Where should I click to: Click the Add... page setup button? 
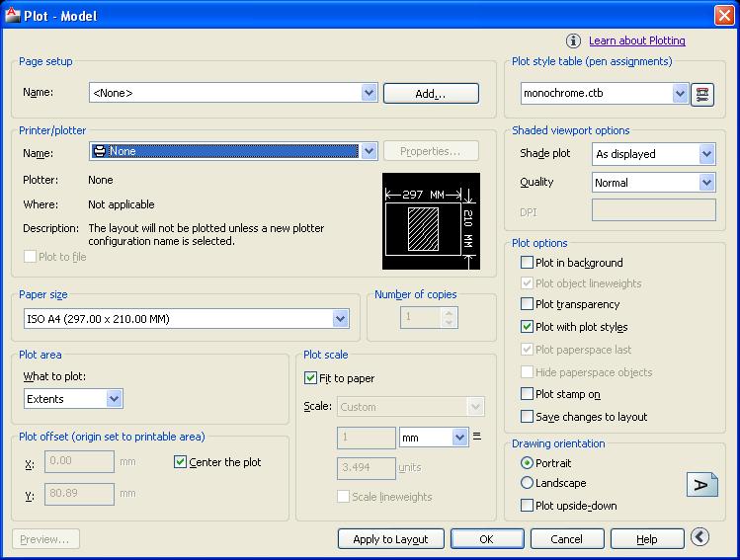tap(431, 93)
